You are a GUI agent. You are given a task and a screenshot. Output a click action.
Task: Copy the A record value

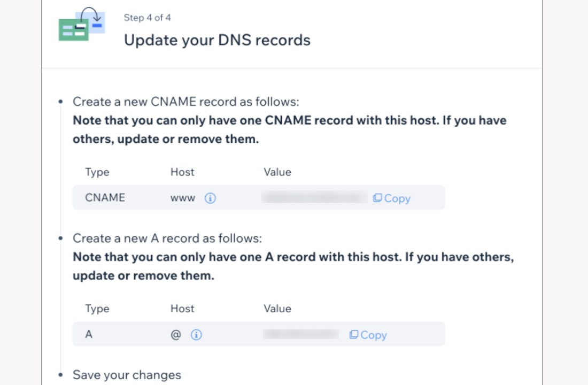[368, 335]
